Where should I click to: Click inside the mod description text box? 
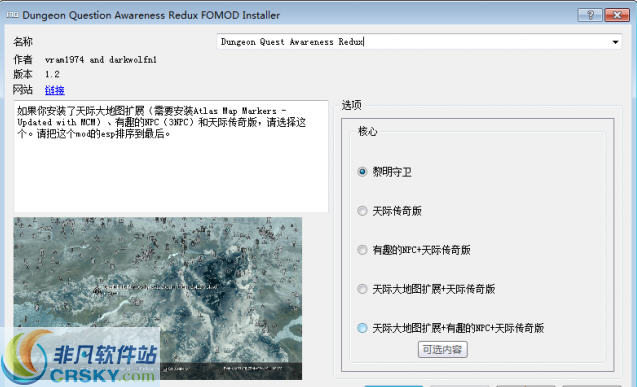(171, 156)
